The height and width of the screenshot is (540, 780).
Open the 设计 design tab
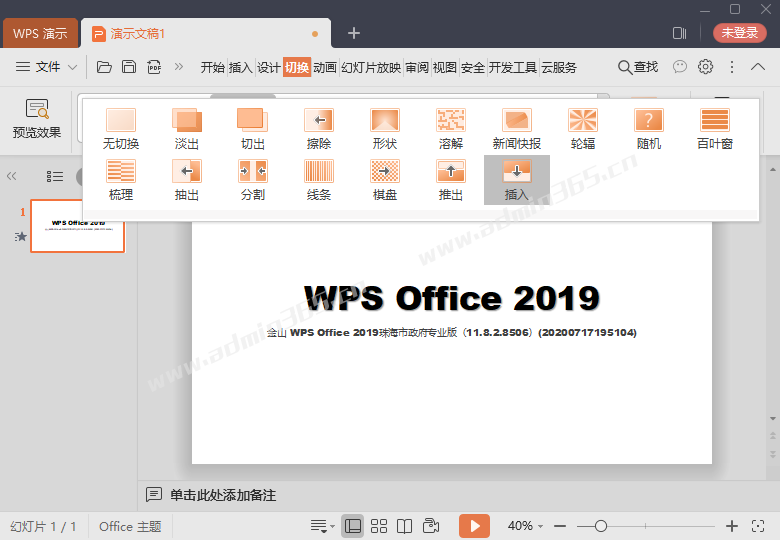tap(269, 67)
